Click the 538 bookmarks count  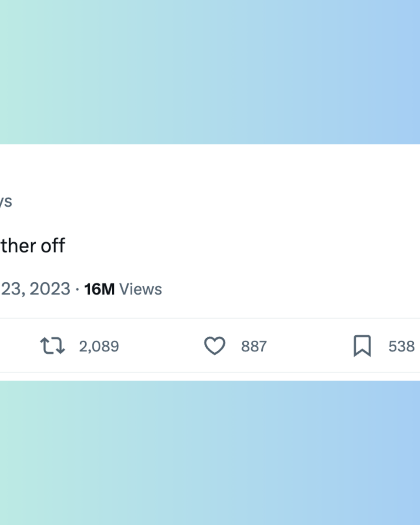point(402,346)
